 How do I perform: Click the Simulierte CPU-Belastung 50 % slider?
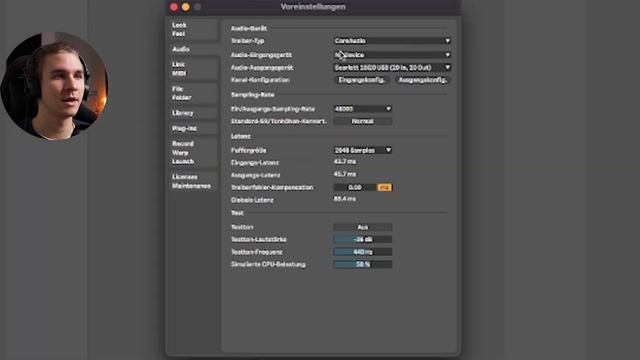pyautogui.click(x=362, y=264)
